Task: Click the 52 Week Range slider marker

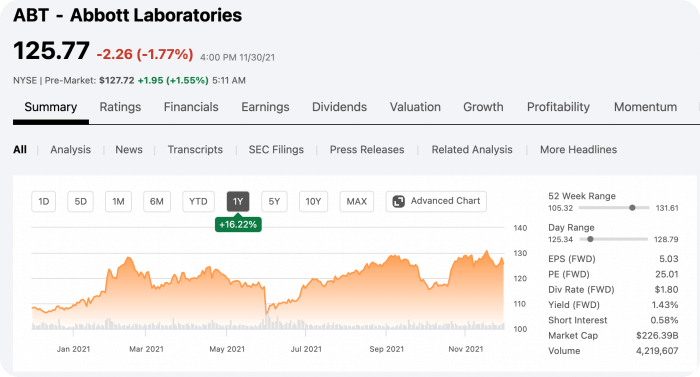Action: coord(632,208)
